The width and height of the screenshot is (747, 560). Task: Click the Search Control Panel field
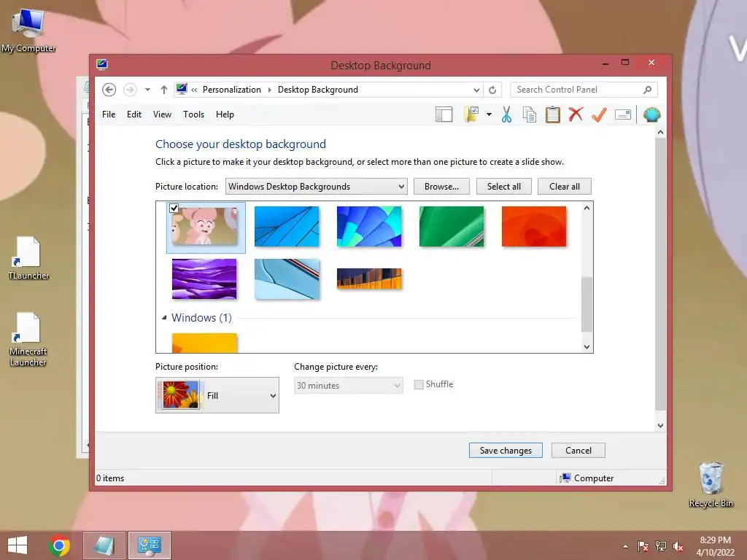584,90
